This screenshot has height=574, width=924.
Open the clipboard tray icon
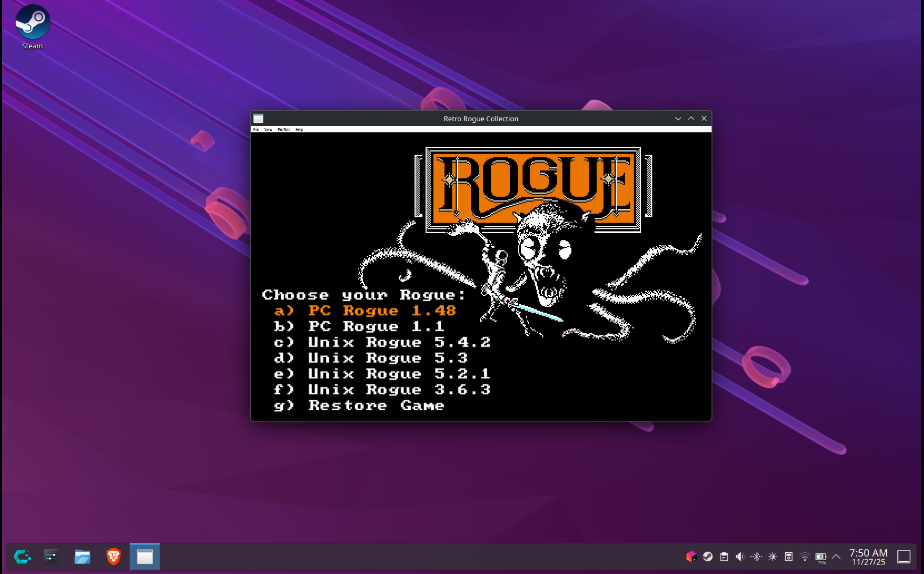pos(724,556)
